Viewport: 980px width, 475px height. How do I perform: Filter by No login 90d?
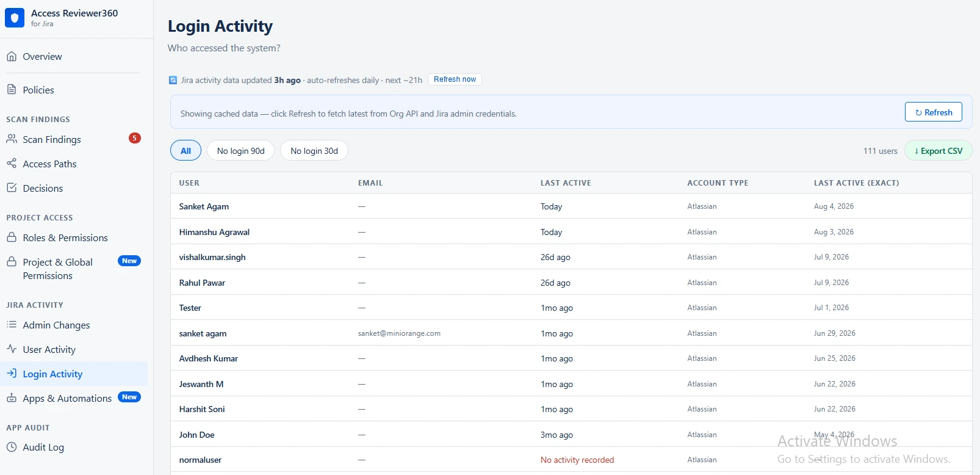pos(241,151)
